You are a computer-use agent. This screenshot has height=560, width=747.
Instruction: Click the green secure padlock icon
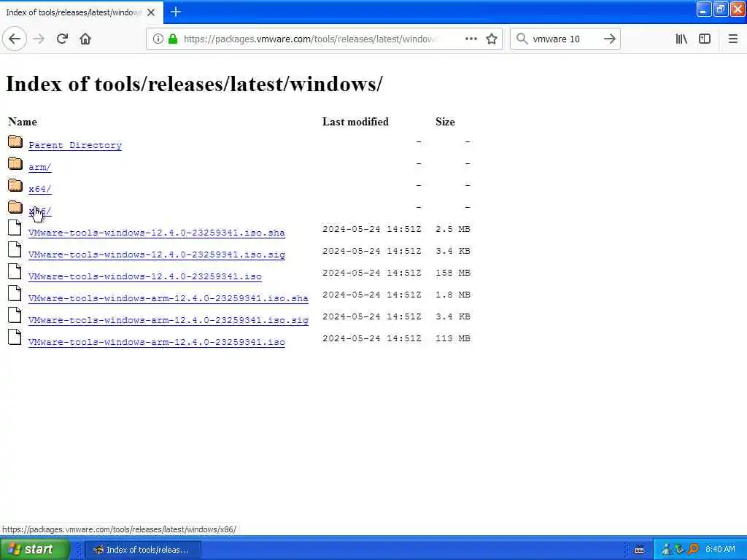pos(173,39)
